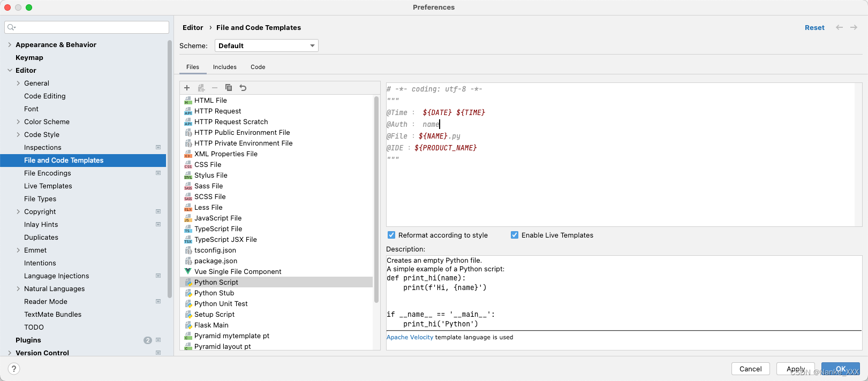
Task: Select the JavaScript File template icon
Action: pyautogui.click(x=188, y=218)
